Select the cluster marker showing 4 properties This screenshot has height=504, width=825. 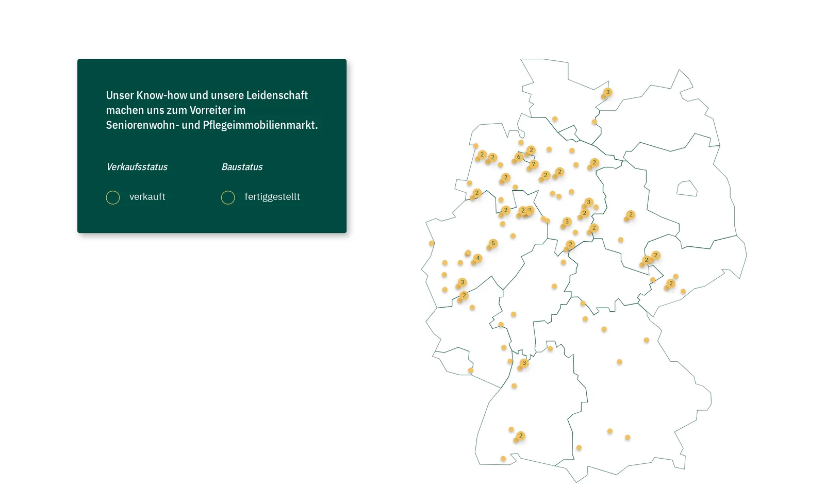[x=478, y=258]
